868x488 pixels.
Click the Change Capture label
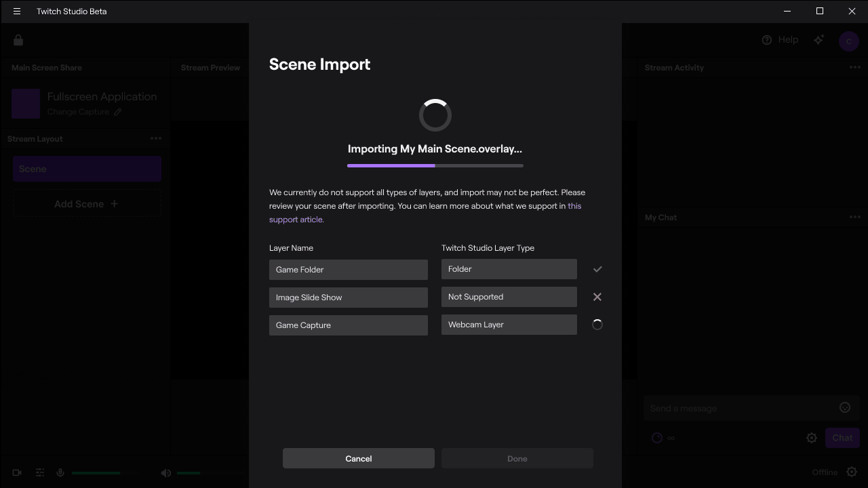click(78, 112)
